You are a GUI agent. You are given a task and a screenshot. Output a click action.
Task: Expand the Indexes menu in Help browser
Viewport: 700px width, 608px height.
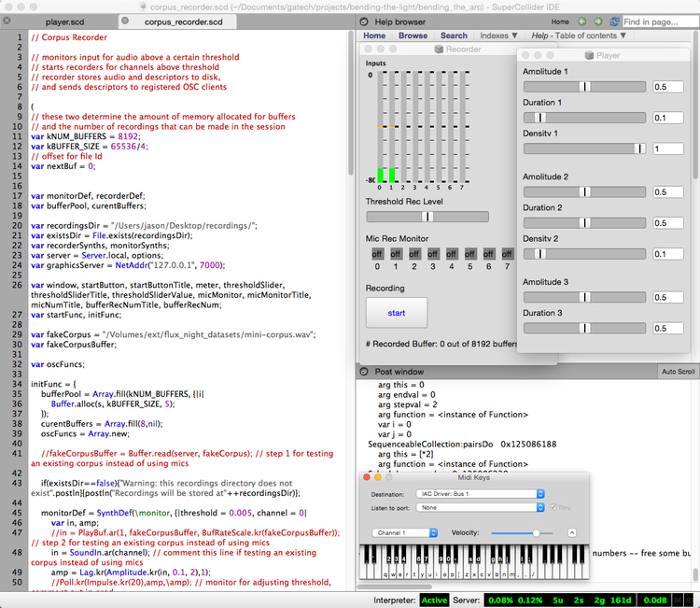pyautogui.click(x=498, y=35)
